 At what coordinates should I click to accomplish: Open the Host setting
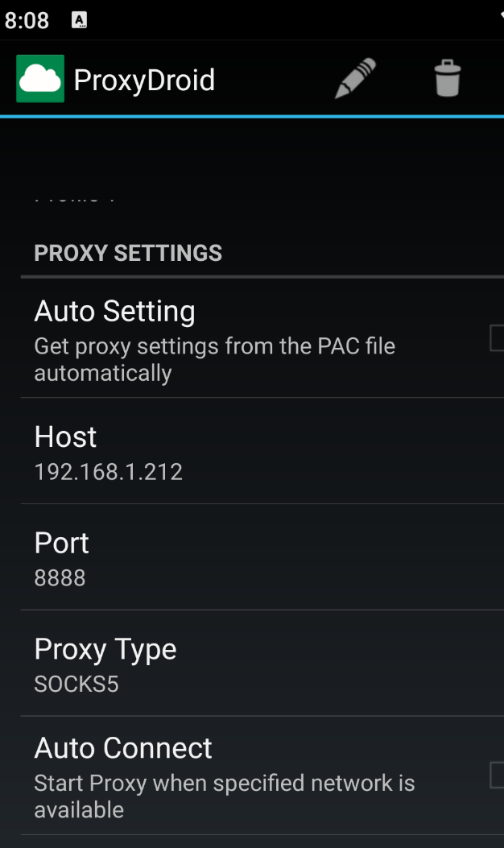(x=65, y=436)
